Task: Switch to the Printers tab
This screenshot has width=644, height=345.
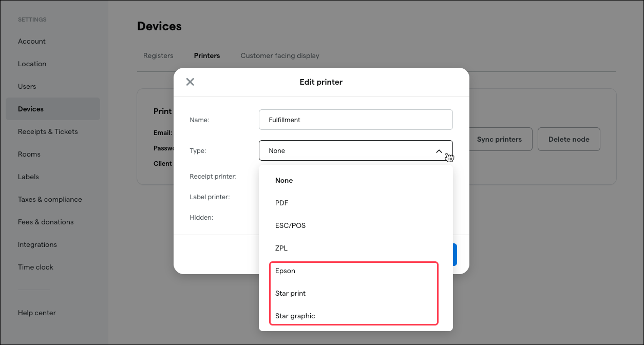Action: point(207,55)
